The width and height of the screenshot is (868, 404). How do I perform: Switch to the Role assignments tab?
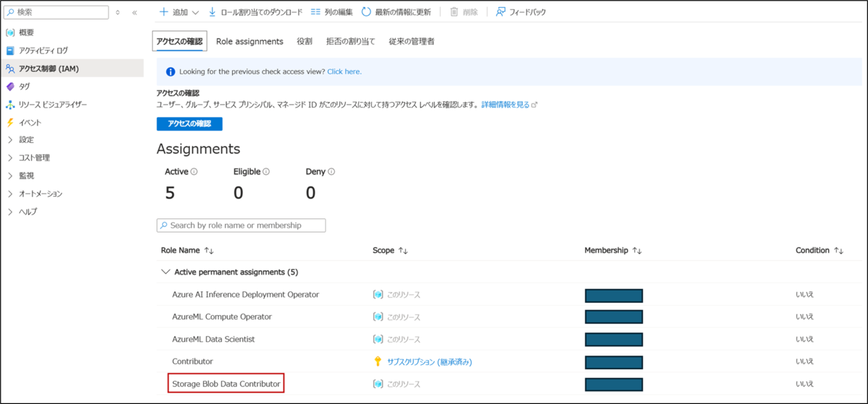[250, 42]
